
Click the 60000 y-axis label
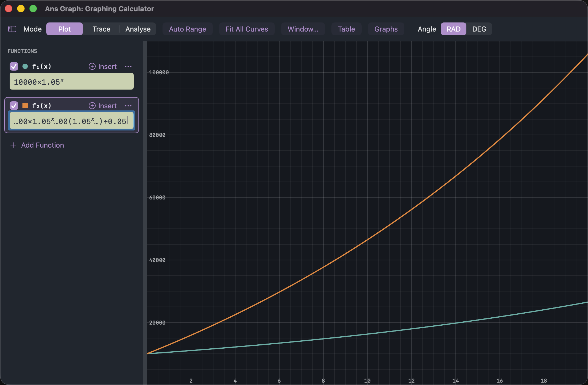click(157, 198)
